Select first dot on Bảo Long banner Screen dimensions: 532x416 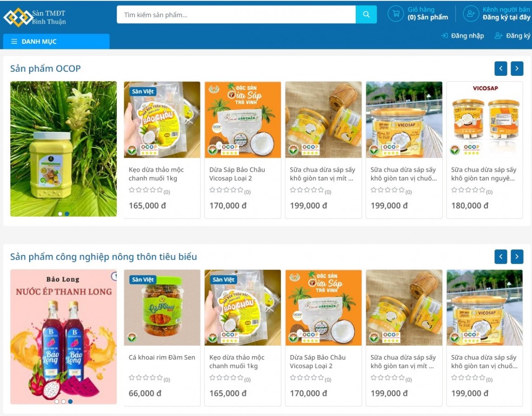[57, 402]
